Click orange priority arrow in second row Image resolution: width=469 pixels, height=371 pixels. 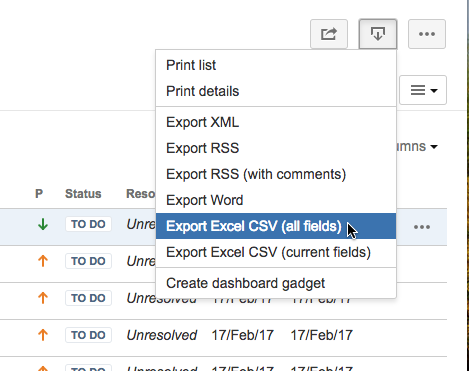click(x=43, y=261)
